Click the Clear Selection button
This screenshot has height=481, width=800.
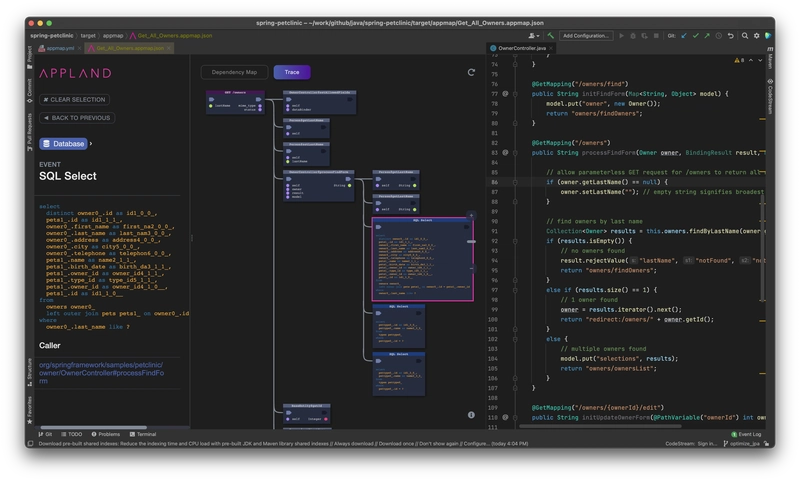(x=74, y=99)
